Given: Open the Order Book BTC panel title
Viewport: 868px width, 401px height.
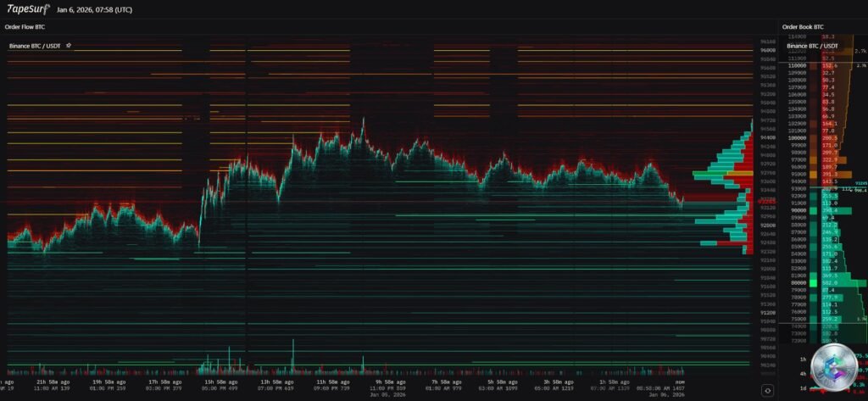Looking at the screenshot, I should [x=802, y=27].
